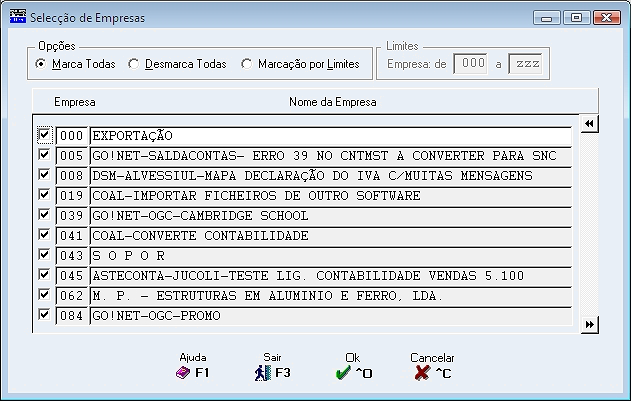Image resolution: width=631 pixels, height=401 pixels.
Task: Uncheck company 000 EXPORTAÇÃO checkbox
Action: (44, 134)
